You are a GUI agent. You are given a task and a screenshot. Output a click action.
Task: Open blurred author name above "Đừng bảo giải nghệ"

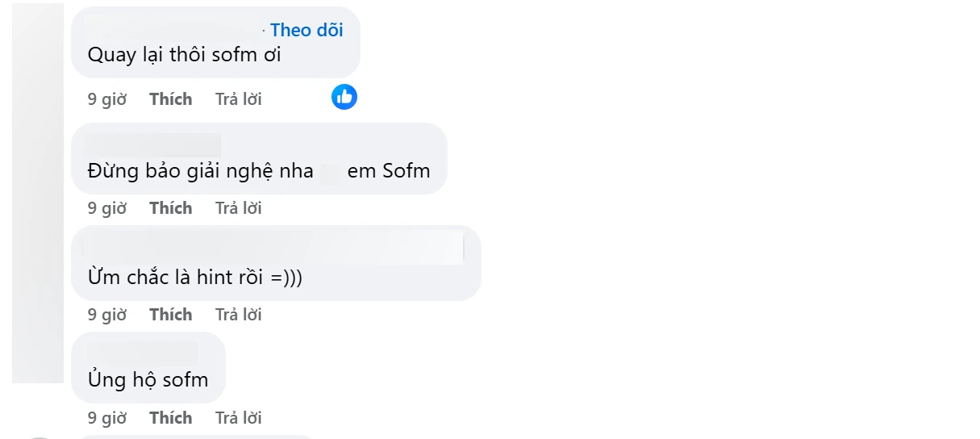tap(152, 144)
